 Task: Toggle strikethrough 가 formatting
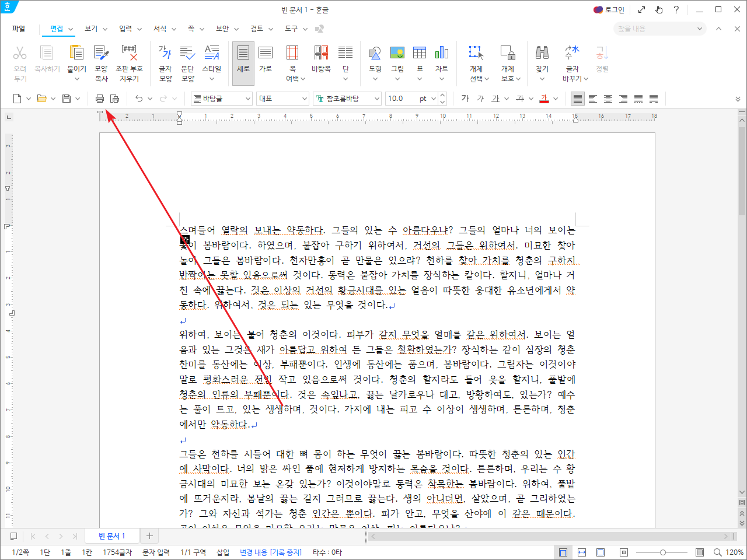pyautogui.click(x=520, y=99)
